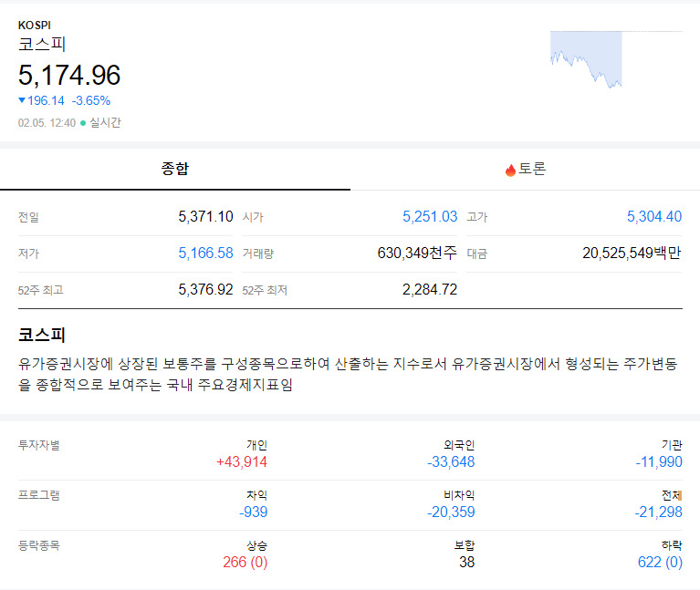
Task: Click the percent change -3.65%
Action: (x=91, y=101)
